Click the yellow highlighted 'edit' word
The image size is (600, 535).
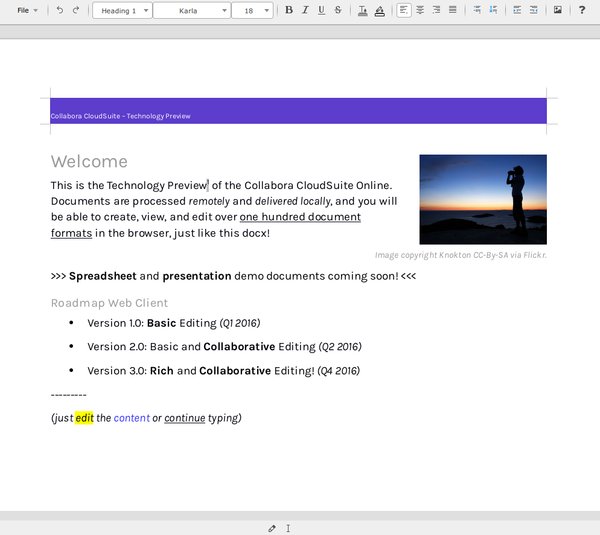[84, 418]
